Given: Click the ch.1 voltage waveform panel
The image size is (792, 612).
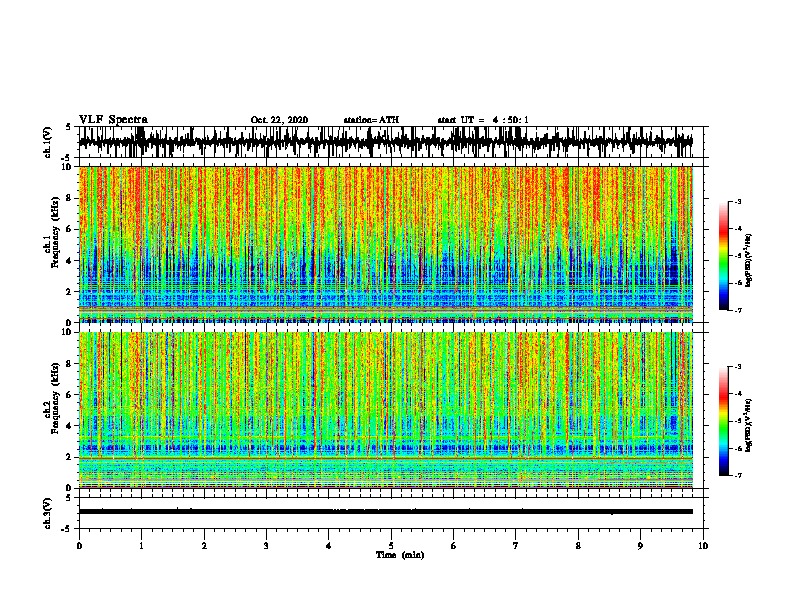Looking at the screenshot, I should [x=393, y=142].
